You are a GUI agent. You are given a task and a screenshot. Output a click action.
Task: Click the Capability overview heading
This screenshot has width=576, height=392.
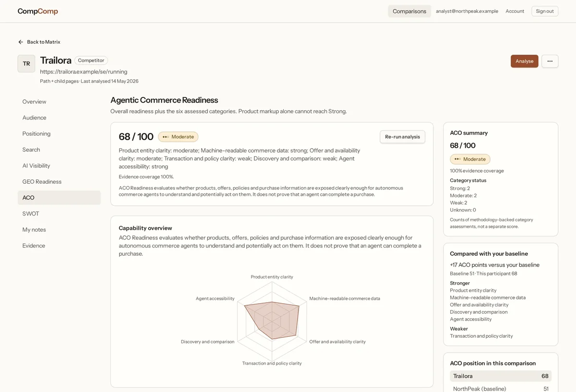pos(145,228)
